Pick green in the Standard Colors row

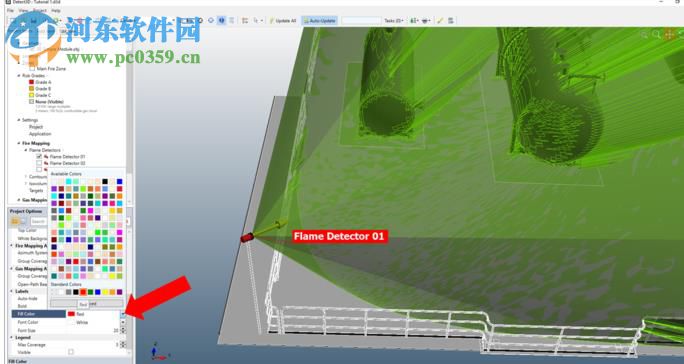[90, 292]
